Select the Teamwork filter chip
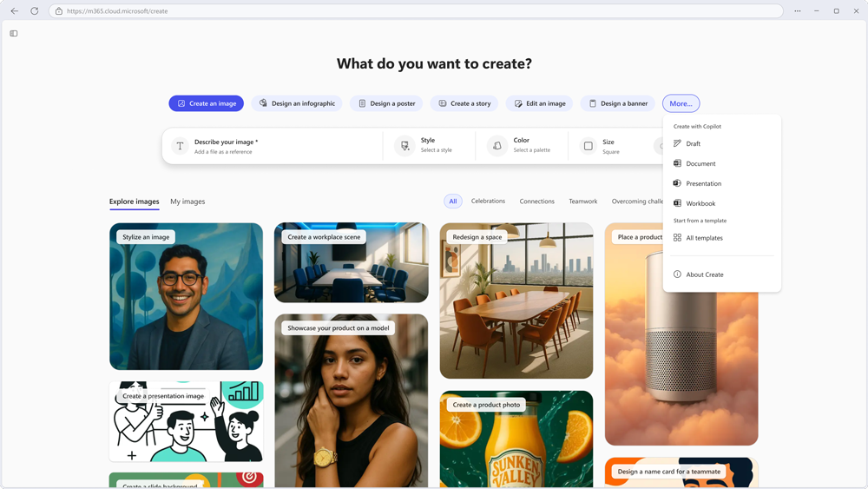Image resolution: width=868 pixels, height=489 pixels. [x=582, y=202]
